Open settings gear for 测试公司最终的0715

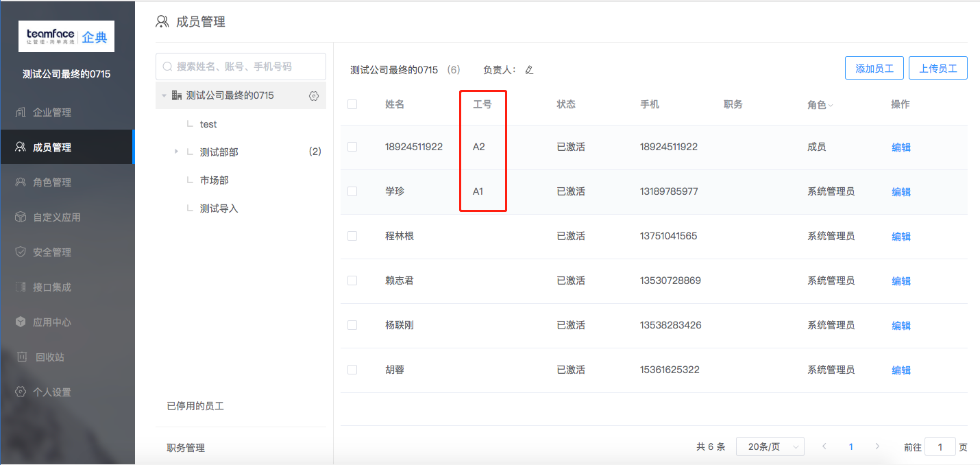(314, 96)
